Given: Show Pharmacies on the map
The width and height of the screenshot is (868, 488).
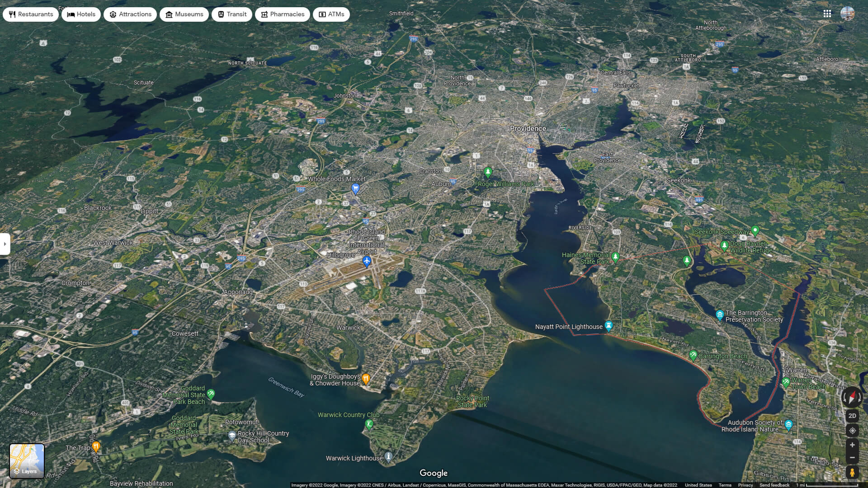Looking at the screenshot, I should tap(282, 14).
